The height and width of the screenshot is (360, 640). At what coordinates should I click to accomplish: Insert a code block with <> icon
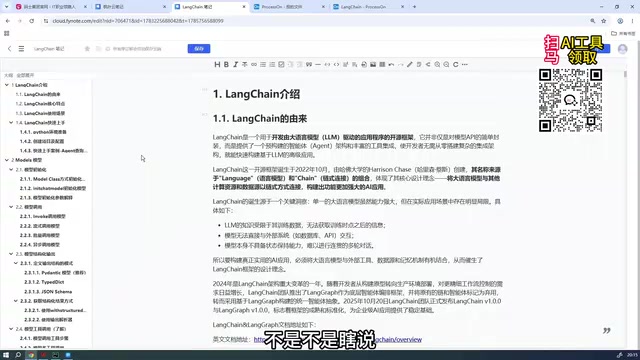pos(336,64)
